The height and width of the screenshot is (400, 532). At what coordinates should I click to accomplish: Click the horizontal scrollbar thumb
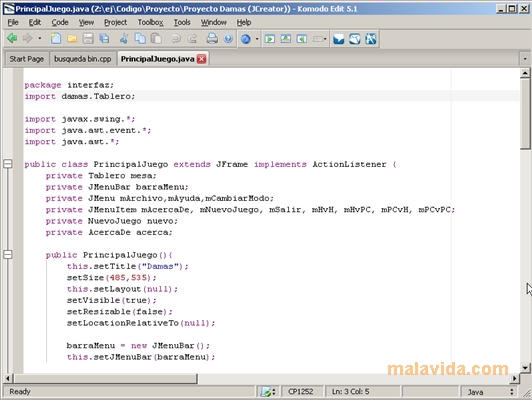click(105, 378)
